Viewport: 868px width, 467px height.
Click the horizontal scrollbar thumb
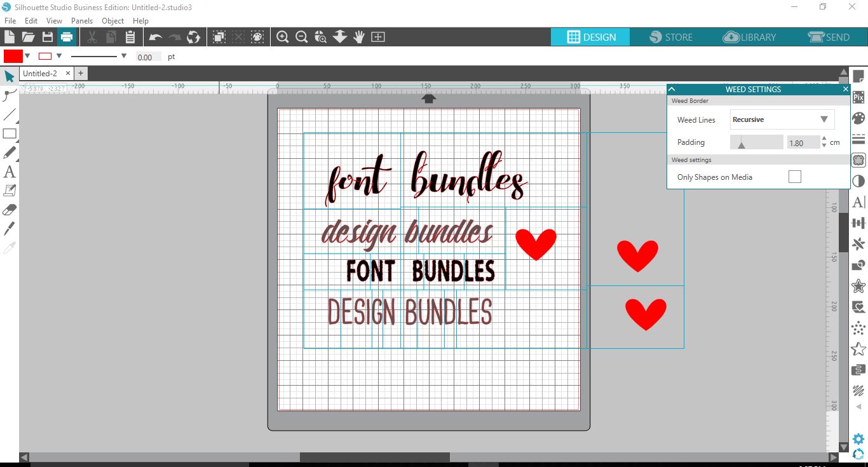tap(375, 457)
